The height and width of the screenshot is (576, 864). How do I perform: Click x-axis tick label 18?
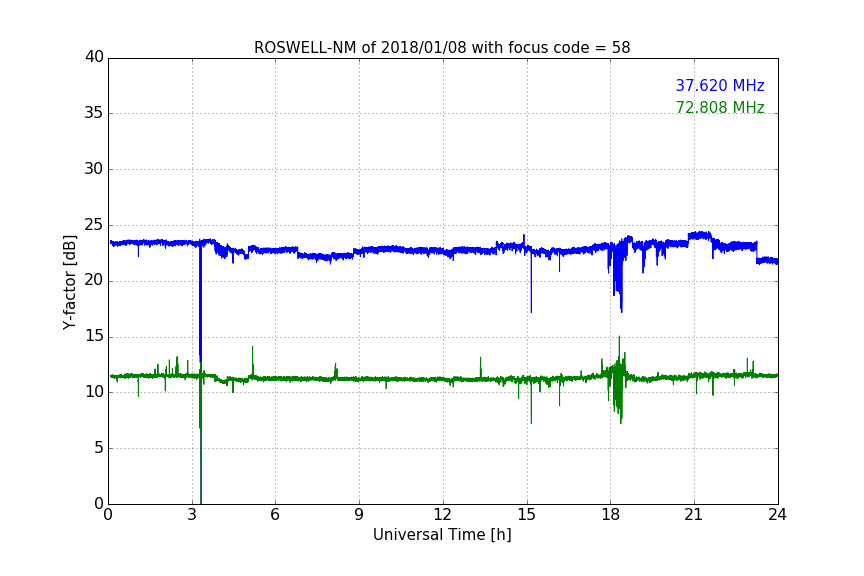tap(610, 515)
